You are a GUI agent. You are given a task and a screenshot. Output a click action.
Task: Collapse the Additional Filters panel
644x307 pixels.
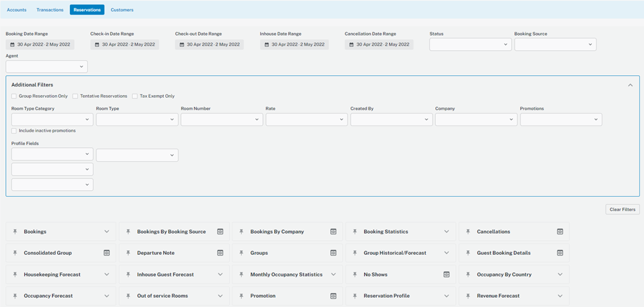click(x=630, y=85)
